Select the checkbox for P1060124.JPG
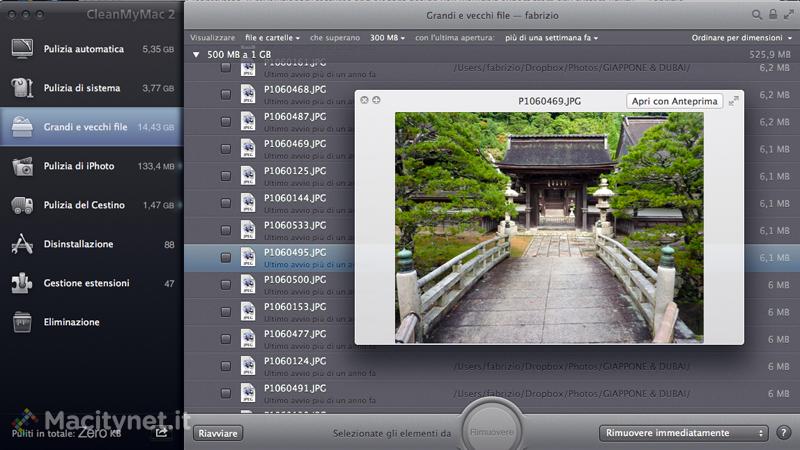Viewport: 800px width, 450px height. [225, 365]
